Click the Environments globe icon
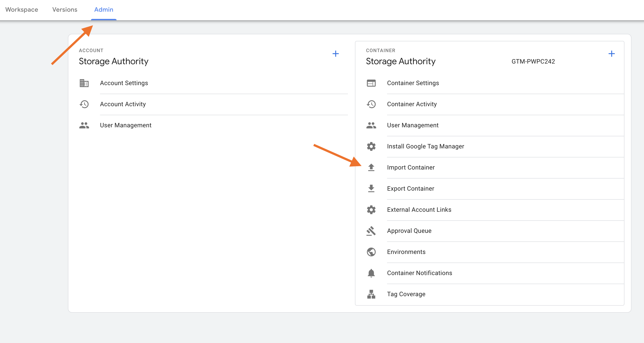This screenshot has width=644, height=343. click(371, 252)
